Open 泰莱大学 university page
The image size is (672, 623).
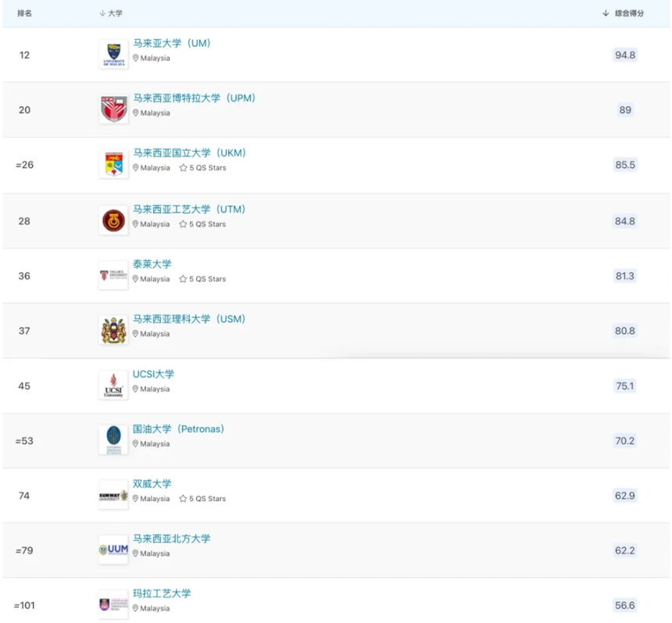click(x=152, y=264)
